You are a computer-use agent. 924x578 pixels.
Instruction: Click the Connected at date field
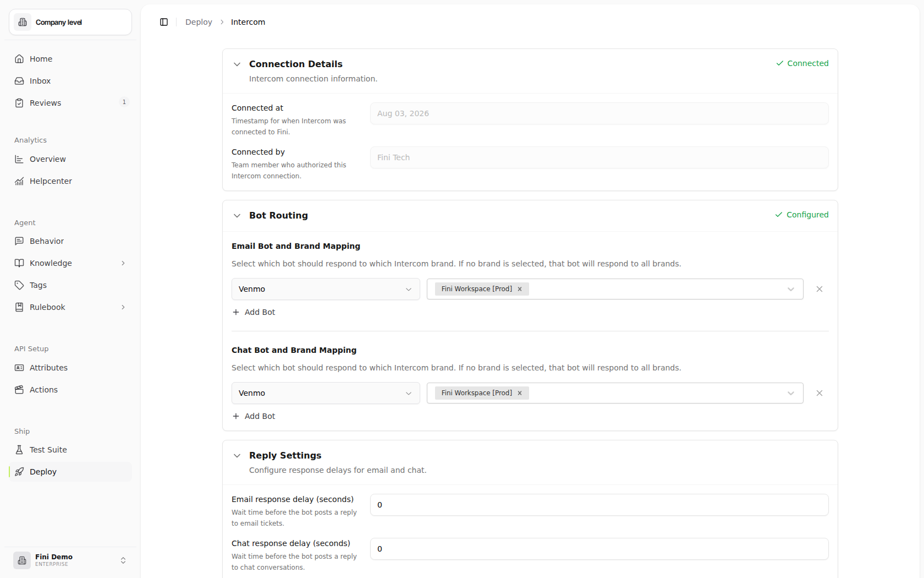599,113
